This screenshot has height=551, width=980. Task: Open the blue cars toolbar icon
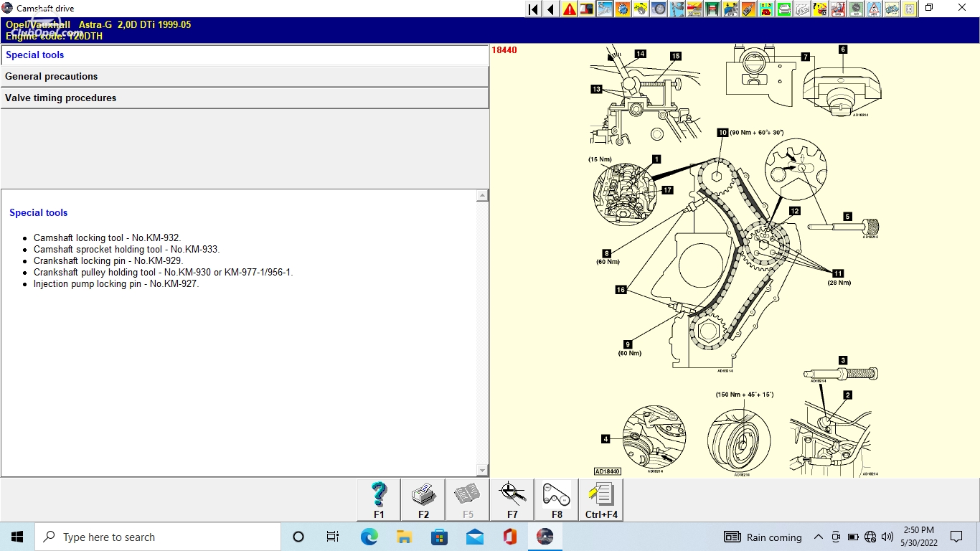click(x=892, y=9)
